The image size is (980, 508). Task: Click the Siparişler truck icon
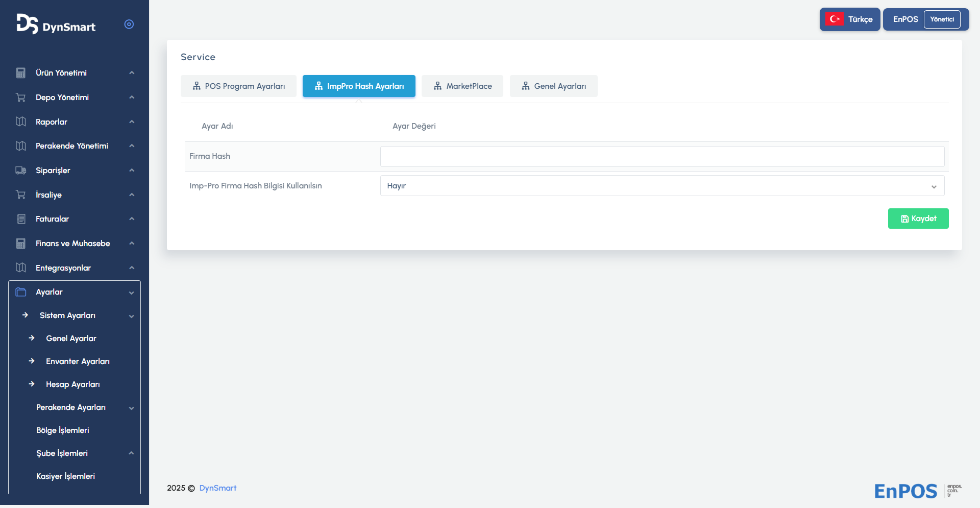point(21,171)
